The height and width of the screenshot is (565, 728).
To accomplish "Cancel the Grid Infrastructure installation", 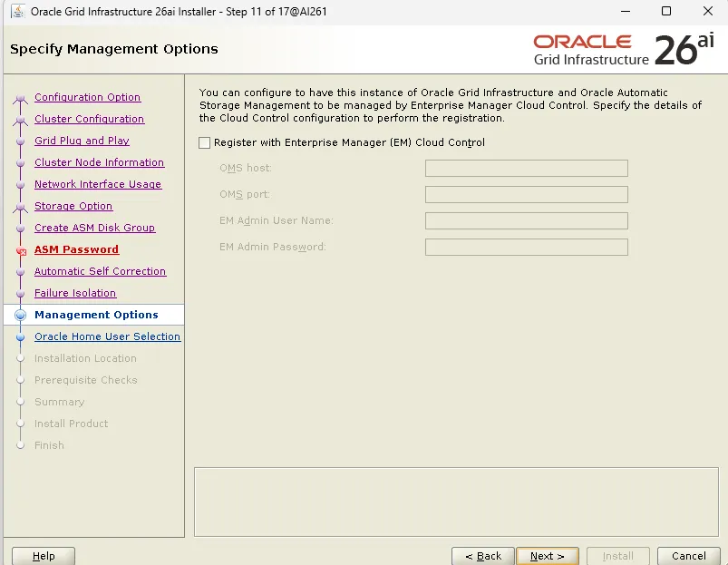I will (x=688, y=556).
